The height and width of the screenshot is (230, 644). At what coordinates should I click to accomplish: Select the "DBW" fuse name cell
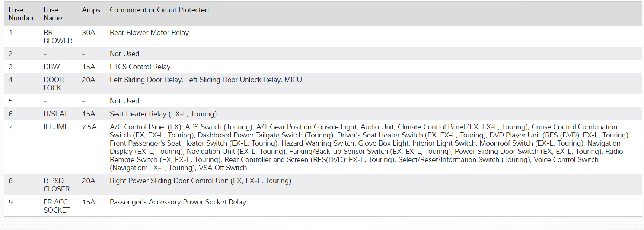(x=51, y=67)
